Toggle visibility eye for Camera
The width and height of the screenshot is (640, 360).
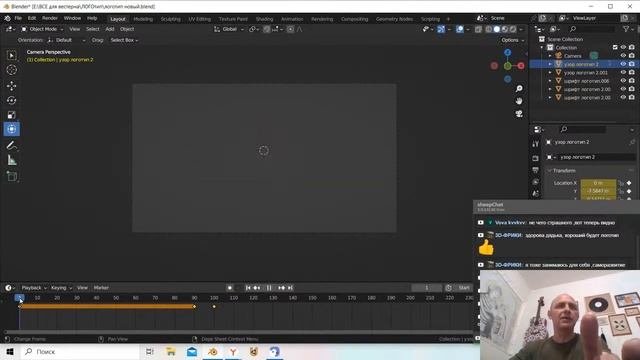(x=623, y=56)
